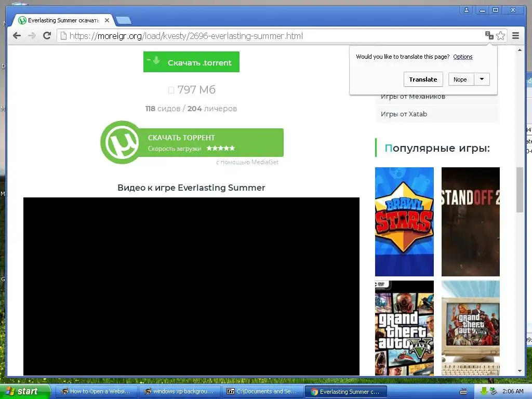
Task: Expand the dropdown arrow next to Nope
Action: pos(482,79)
